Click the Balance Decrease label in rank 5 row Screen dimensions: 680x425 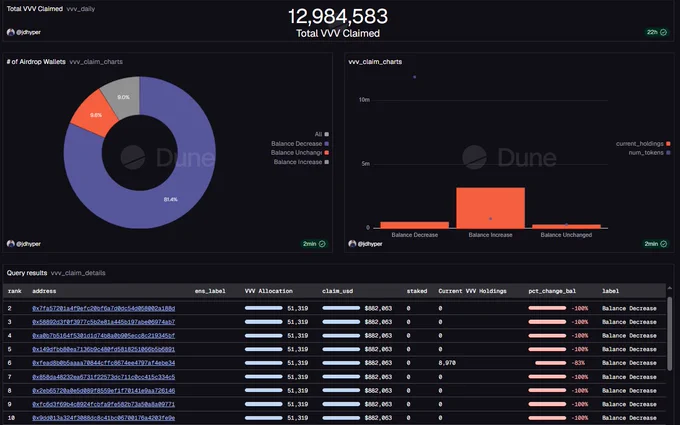[x=629, y=349]
